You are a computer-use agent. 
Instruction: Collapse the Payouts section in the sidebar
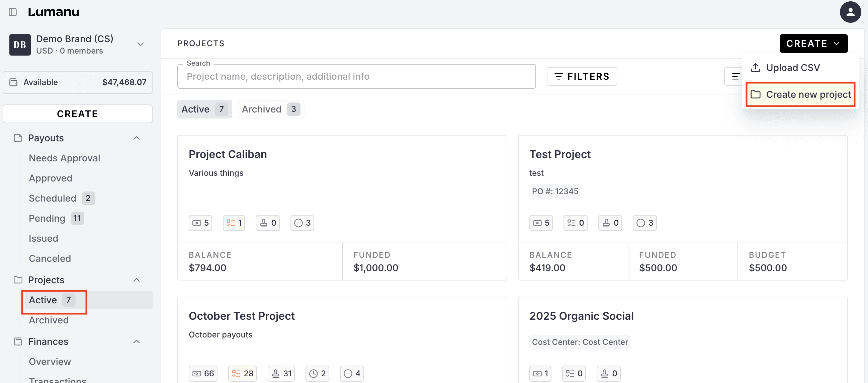(x=137, y=138)
